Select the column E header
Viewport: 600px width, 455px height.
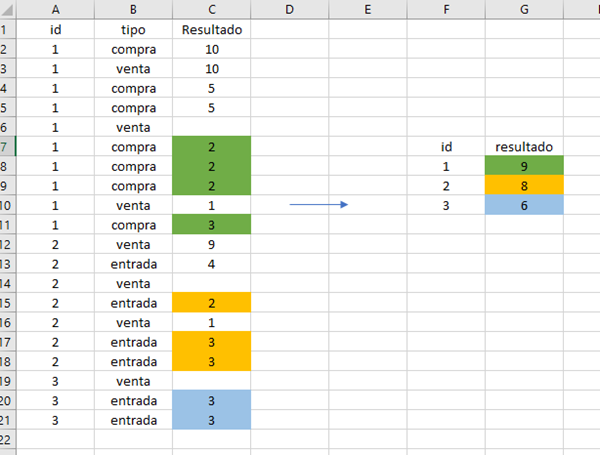click(367, 10)
